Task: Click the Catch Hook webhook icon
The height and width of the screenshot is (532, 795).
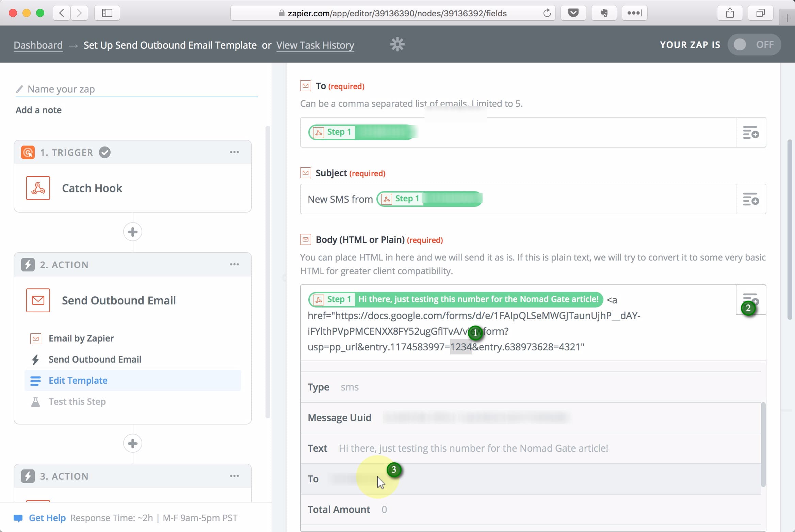Action: coord(38,188)
